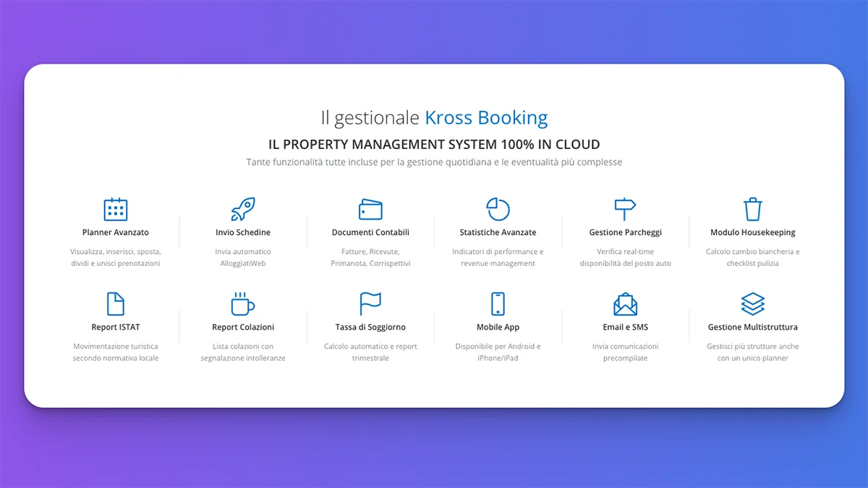
Task: Open the Gestione Parcheggi title
Action: coord(625,233)
